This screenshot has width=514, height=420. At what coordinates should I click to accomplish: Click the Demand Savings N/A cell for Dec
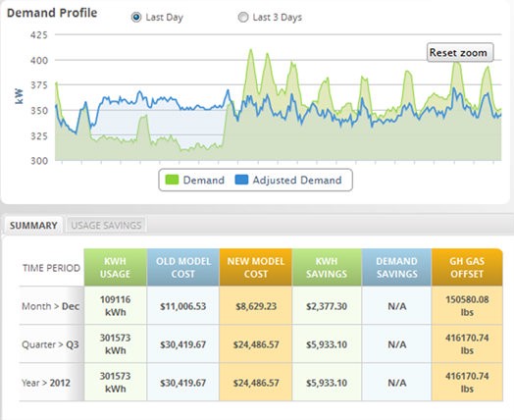[x=396, y=305]
